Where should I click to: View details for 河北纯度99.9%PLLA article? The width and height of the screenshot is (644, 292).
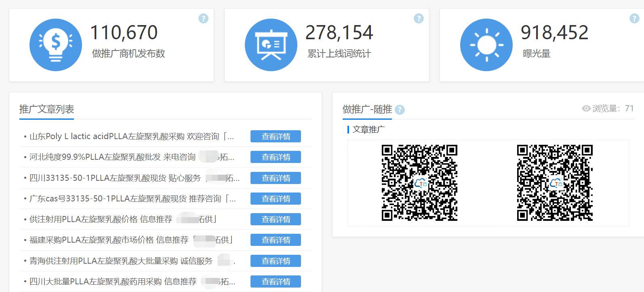tap(276, 157)
